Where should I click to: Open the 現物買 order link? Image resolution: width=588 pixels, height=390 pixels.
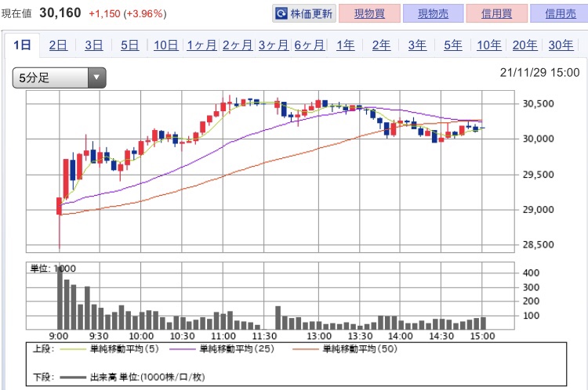pos(369,14)
